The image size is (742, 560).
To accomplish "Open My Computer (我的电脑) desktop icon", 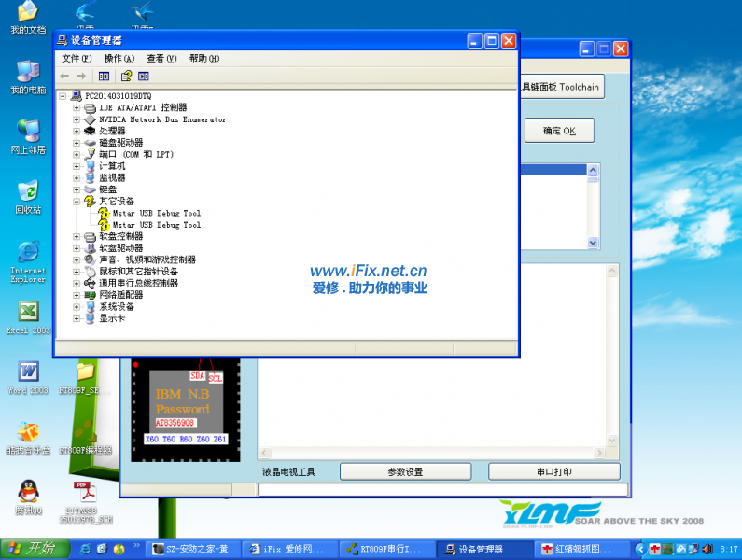I will 28,73.
